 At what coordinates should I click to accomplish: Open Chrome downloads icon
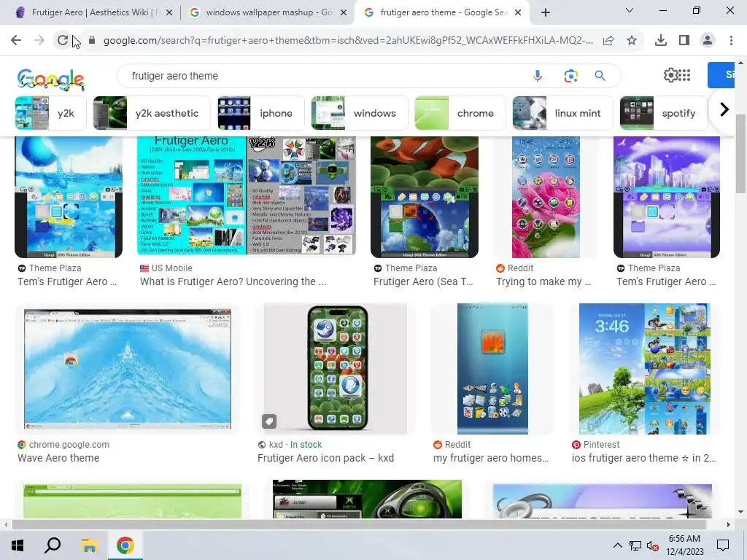click(661, 41)
